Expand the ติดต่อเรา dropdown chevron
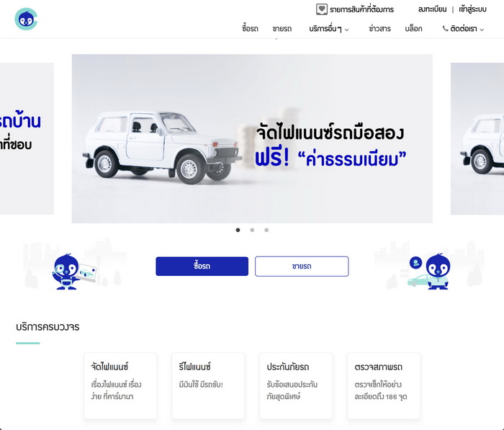The height and width of the screenshot is (430, 504). pos(482,30)
